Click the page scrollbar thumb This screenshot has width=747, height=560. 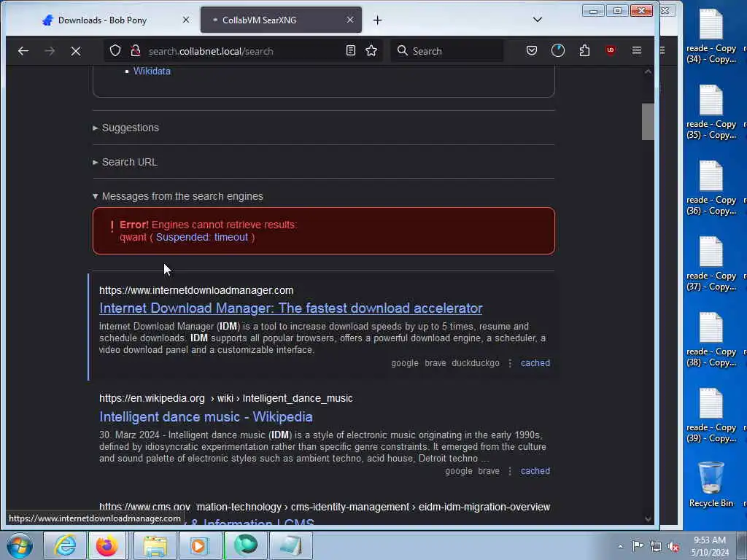(x=648, y=122)
